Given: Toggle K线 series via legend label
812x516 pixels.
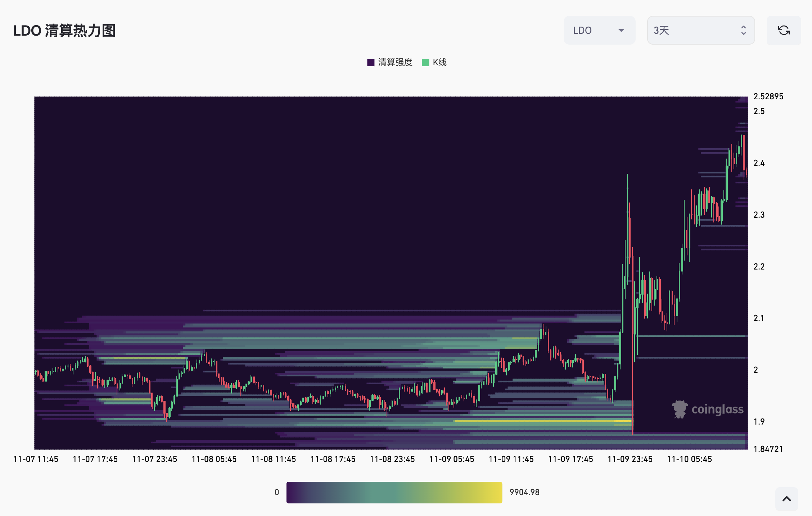Looking at the screenshot, I should [x=439, y=63].
